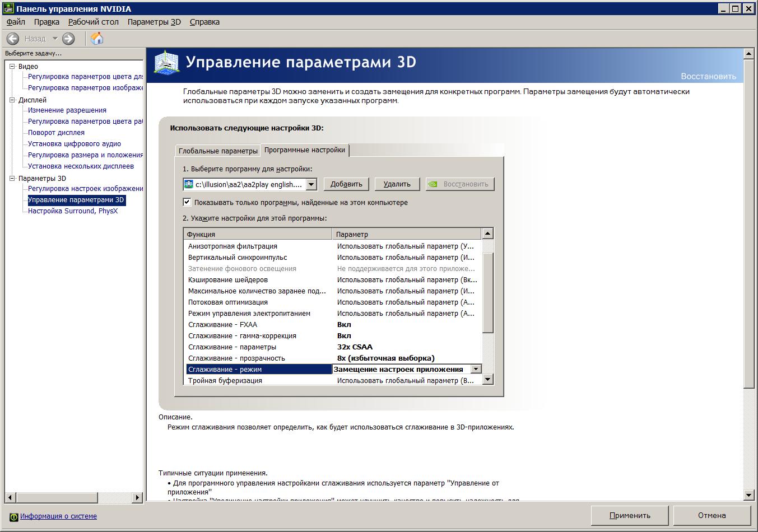This screenshot has height=532, width=758.
Task: Select Тройная буферизация row
Action: point(333,380)
